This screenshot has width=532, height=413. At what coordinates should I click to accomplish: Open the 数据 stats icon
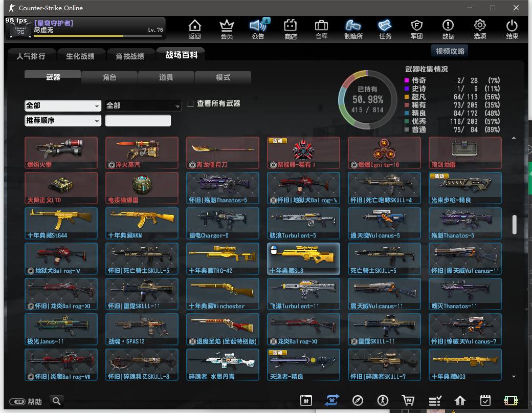click(x=448, y=29)
